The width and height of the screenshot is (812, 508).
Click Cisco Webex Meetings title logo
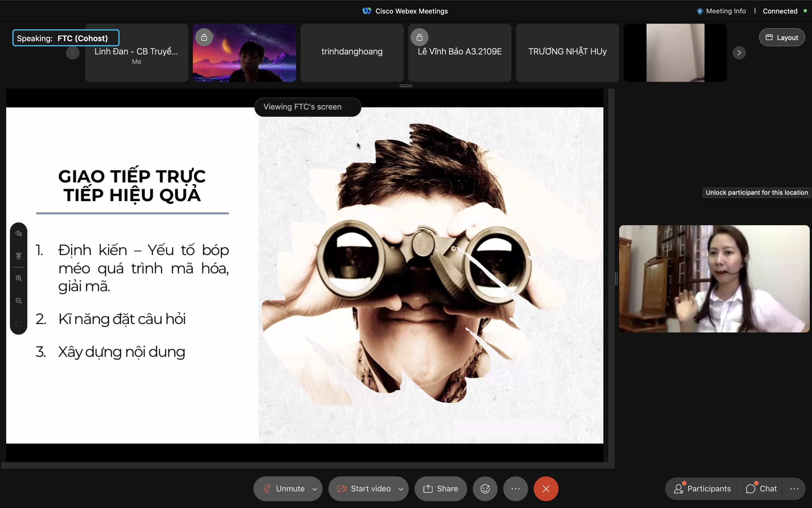(x=367, y=11)
